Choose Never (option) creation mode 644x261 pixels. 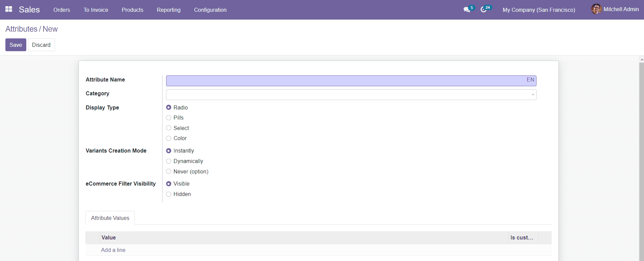(x=169, y=172)
